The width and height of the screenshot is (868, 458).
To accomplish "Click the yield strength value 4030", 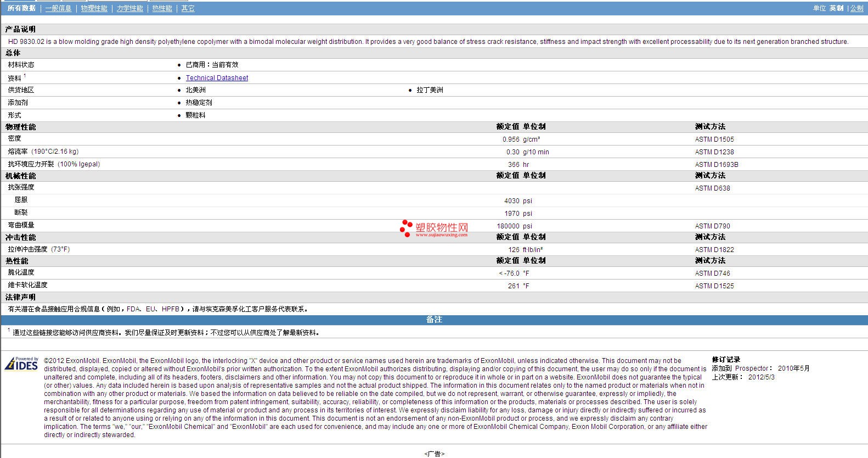I will coord(512,201).
